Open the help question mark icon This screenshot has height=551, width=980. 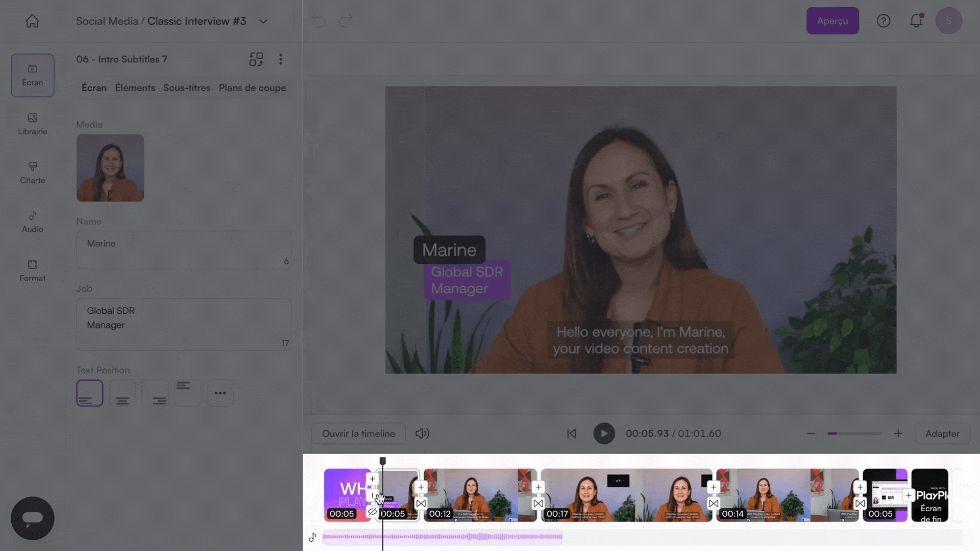tap(883, 21)
